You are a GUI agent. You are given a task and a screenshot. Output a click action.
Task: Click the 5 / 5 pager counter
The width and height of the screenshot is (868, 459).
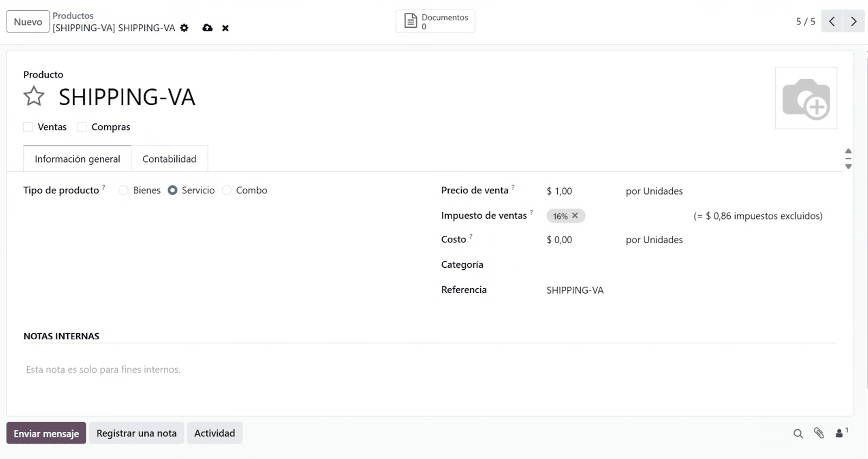[806, 22]
